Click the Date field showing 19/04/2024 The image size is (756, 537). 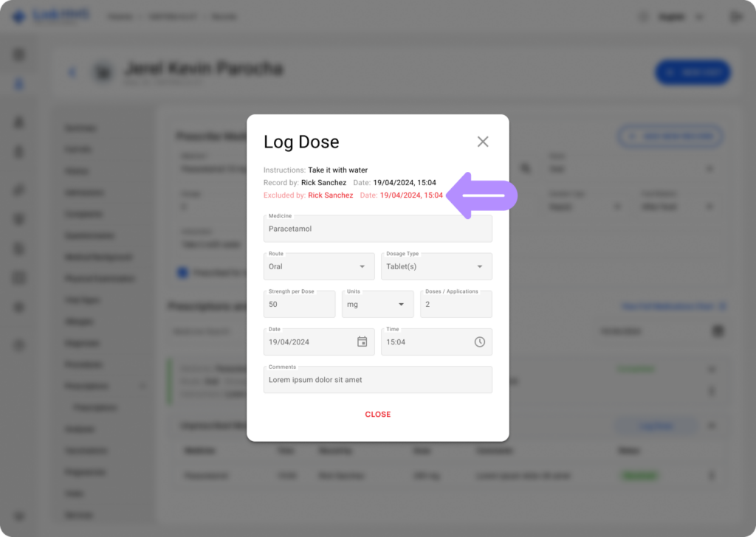pyautogui.click(x=309, y=342)
